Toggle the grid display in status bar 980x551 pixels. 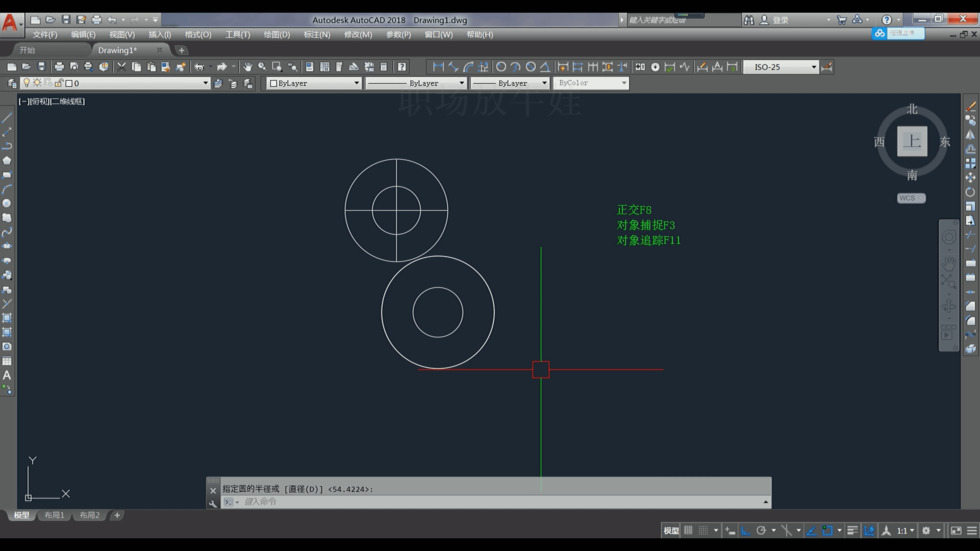688,531
